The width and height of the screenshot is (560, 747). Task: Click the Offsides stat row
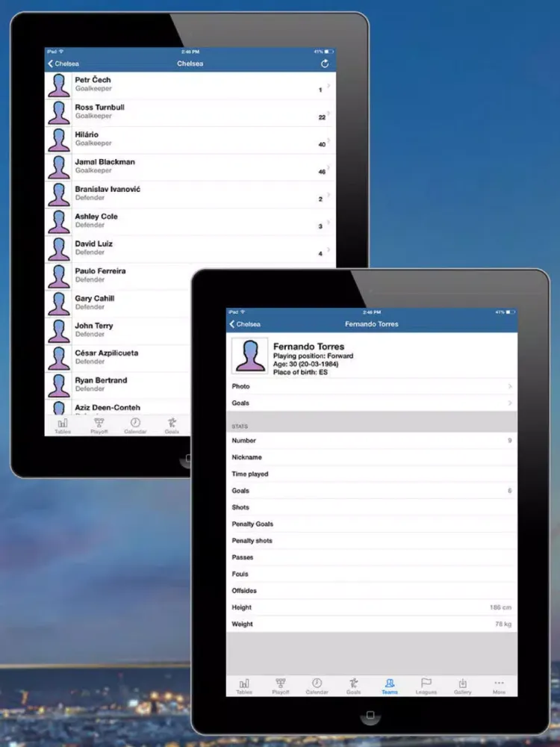coord(371,591)
